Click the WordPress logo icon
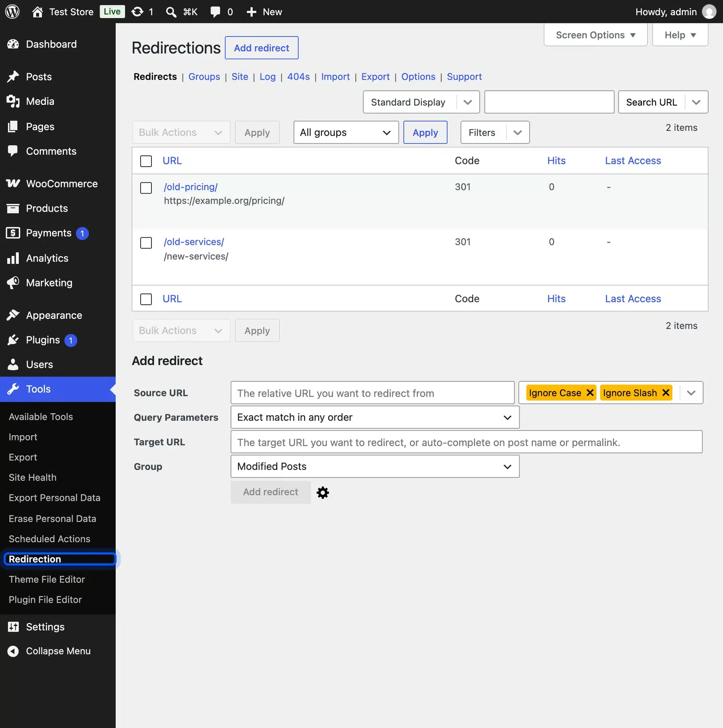The height and width of the screenshot is (728, 723). (x=12, y=12)
